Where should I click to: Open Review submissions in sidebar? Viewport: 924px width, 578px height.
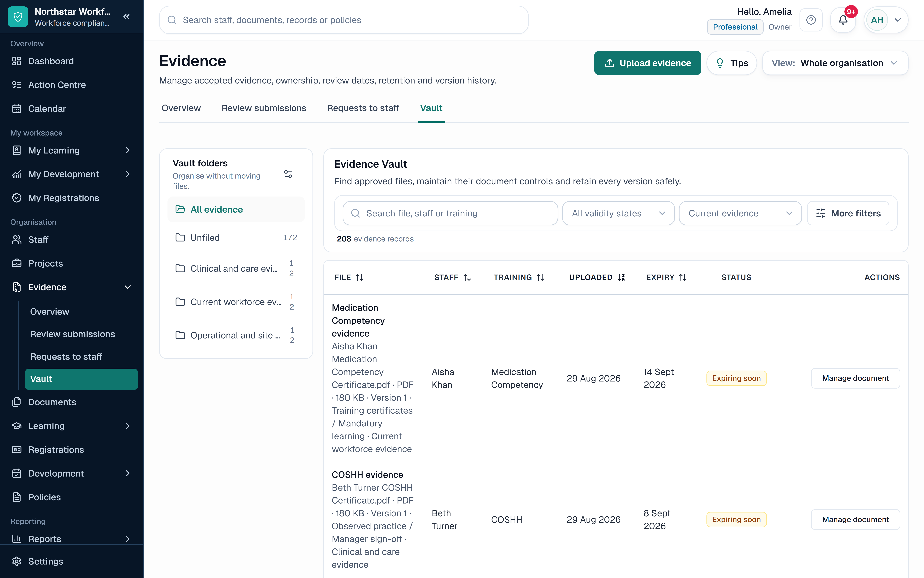[x=73, y=334]
